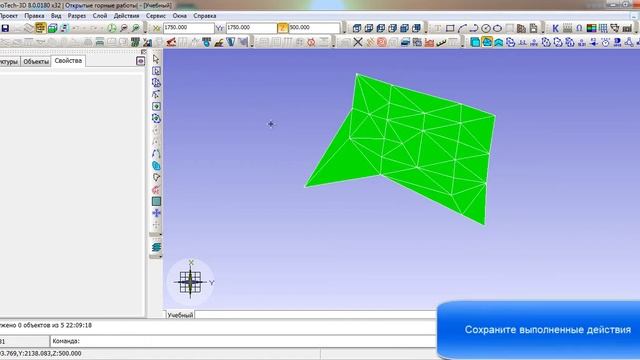Viewport: 640px width, 360px height.
Task: Click the green 3D box toolbar icon
Action: [x=53, y=28]
